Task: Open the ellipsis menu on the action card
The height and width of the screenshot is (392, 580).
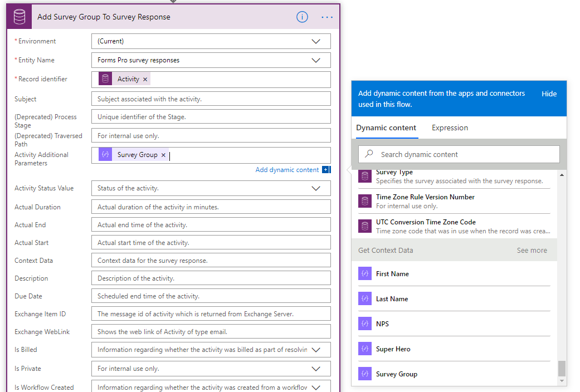Action: click(x=326, y=17)
